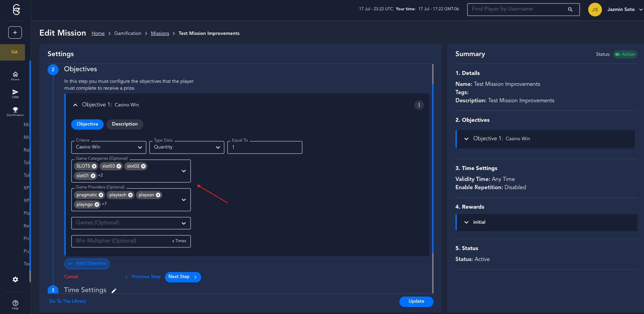Switch to the Description tab
The height and width of the screenshot is (314, 644).
click(x=125, y=124)
